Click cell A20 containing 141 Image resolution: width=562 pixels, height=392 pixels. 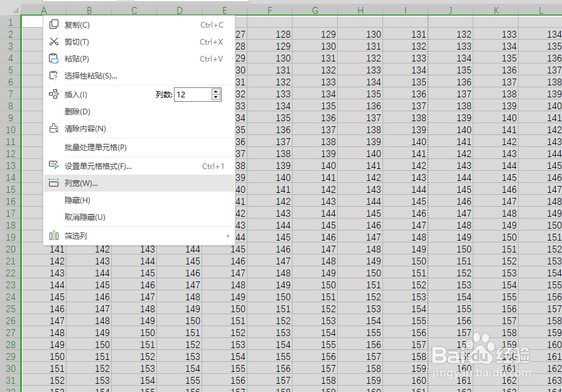point(44,249)
